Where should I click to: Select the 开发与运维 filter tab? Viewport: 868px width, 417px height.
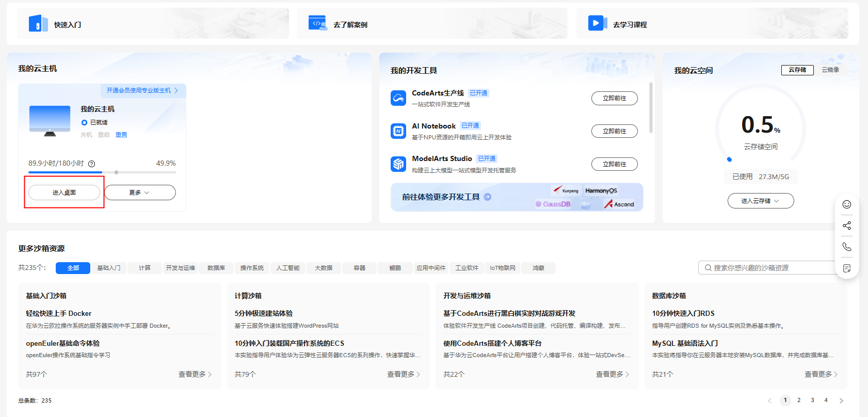[x=181, y=268]
